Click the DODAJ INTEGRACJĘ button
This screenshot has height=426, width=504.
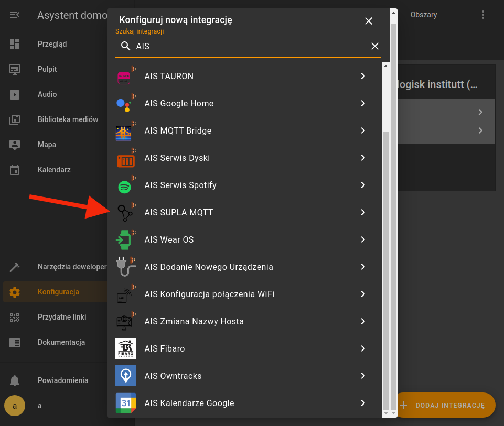[x=445, y=405]
